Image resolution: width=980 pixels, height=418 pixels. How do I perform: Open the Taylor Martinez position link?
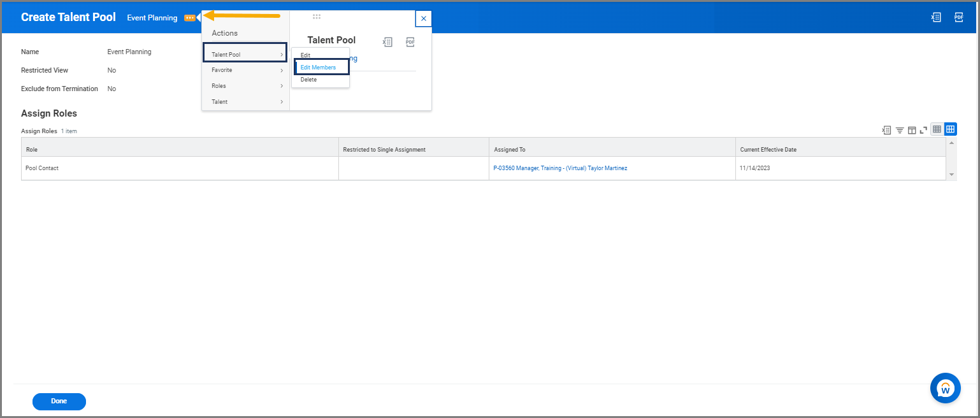pos(560,168)
